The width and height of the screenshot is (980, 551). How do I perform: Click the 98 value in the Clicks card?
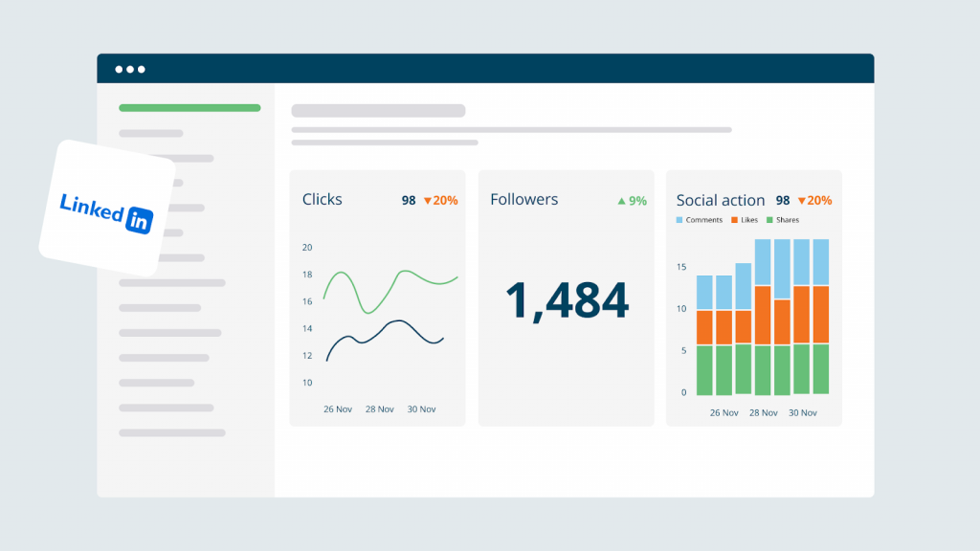coord(407,201)
